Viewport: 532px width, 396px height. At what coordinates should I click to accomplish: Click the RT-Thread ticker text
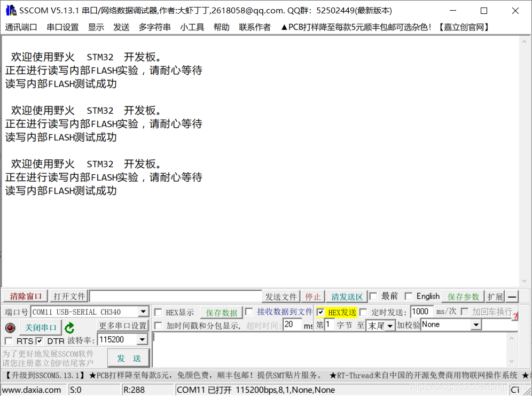pos(424,375)
